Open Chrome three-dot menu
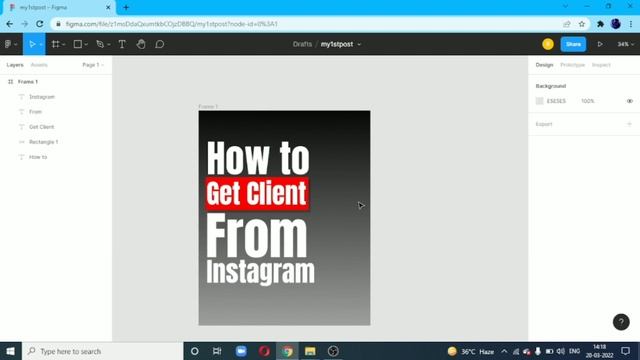The height and width of the screenshot is (360, 640). (x=631, y=24)
